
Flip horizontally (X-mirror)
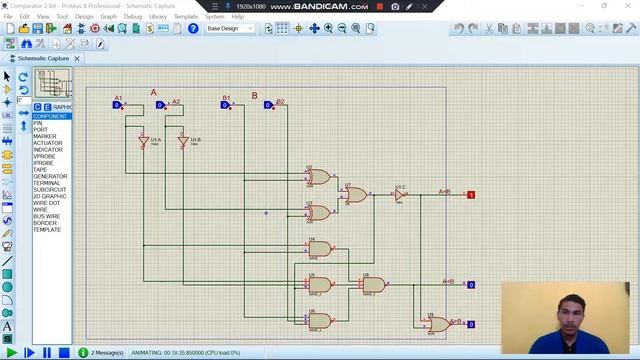click(24, 113)
